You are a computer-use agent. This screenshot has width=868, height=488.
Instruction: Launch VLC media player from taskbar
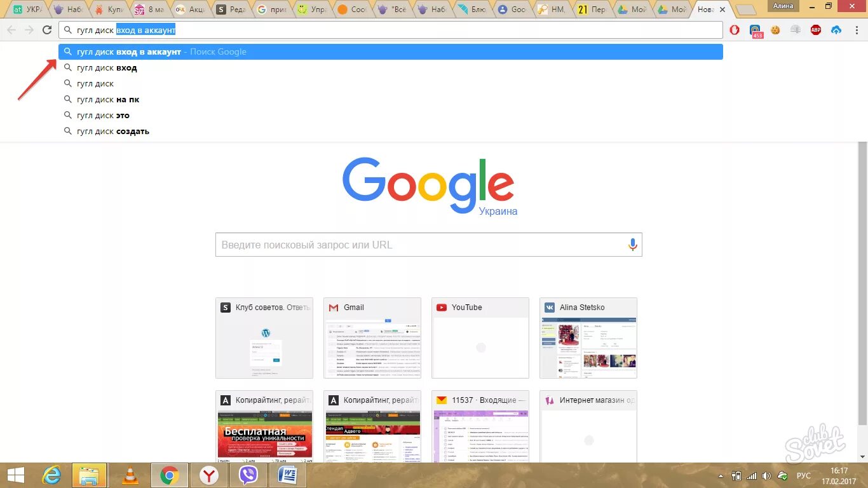(130, 475)
